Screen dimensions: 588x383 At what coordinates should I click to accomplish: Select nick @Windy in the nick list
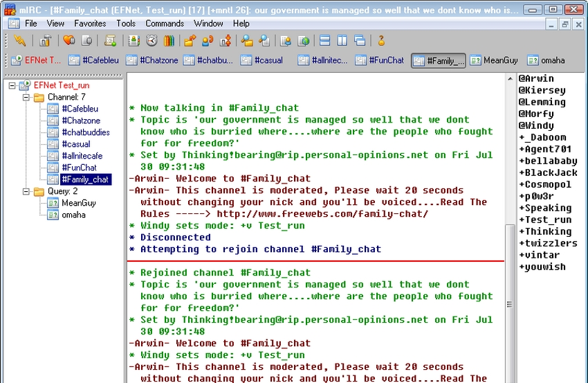[x=536, y=126]
